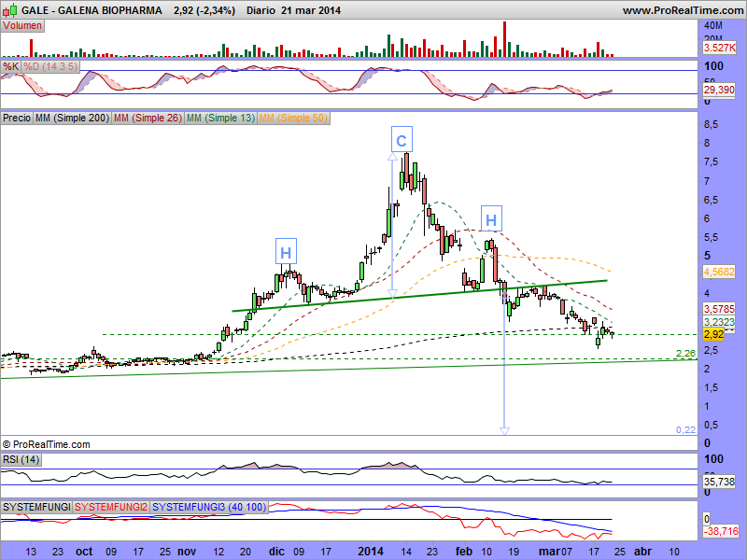The image size is (747, 560).
Task: Click the current price tag 2,92
Action: pyautogui.click(x=713, y=335)
